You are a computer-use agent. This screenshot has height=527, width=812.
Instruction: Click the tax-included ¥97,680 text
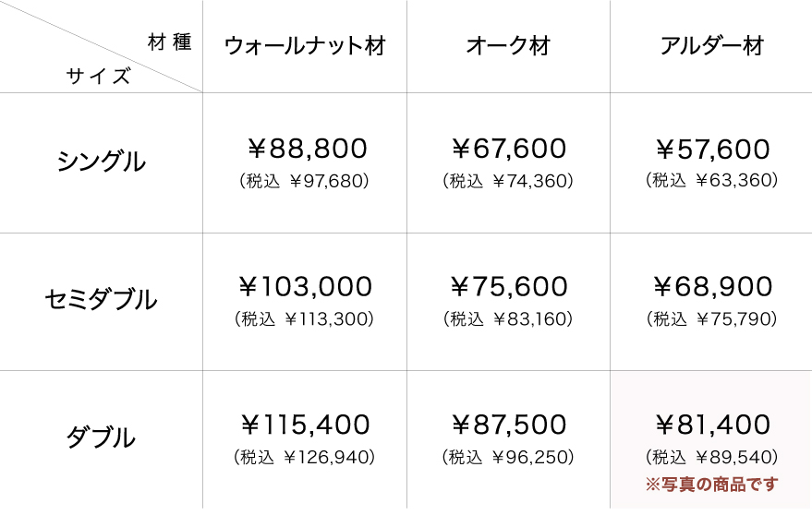pos(305,181)
